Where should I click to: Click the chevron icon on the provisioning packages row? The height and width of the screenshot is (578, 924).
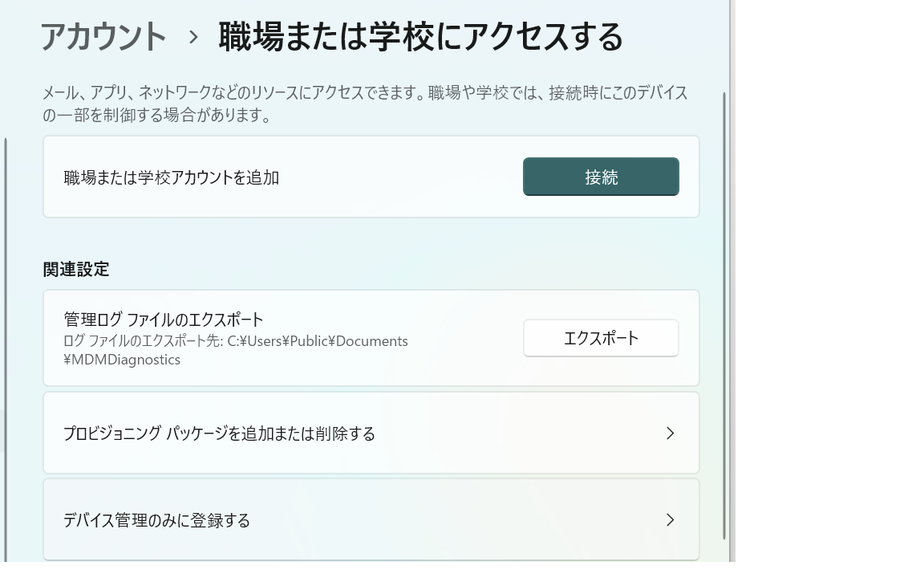coord(670,433)
